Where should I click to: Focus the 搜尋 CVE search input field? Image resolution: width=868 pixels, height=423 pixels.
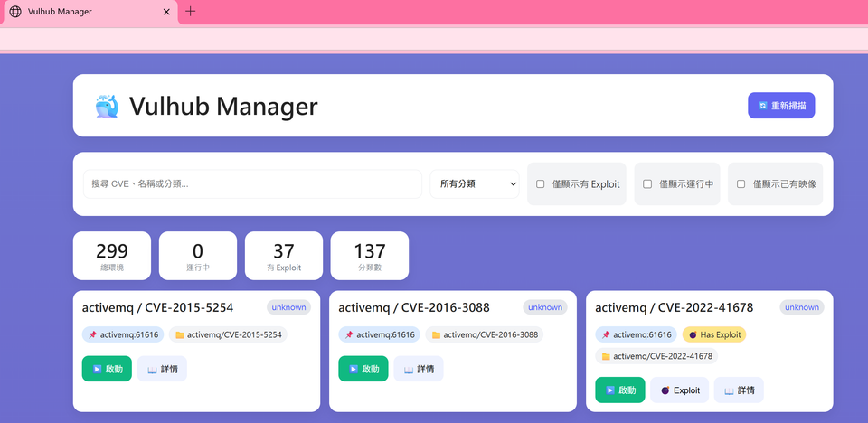point(252,184)
